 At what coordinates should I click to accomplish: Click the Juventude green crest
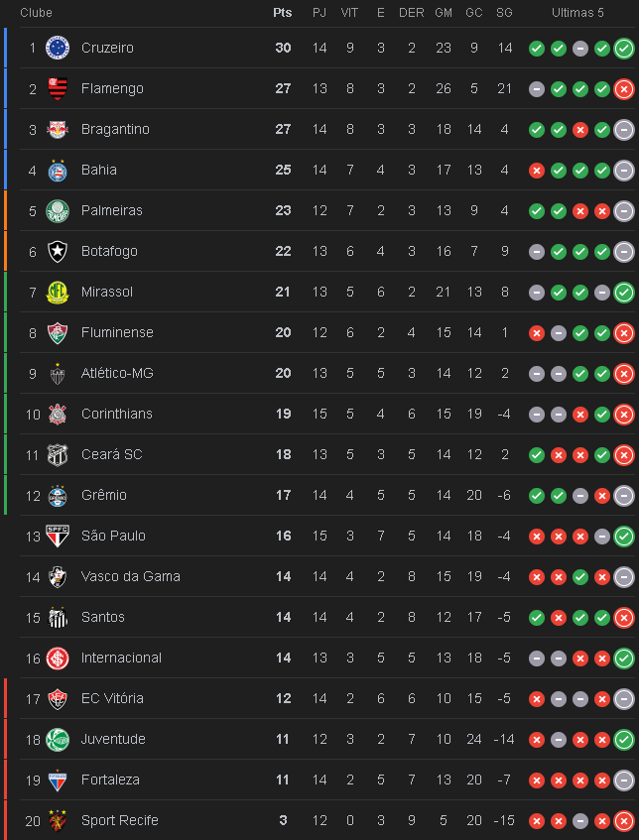coord(58,739)
